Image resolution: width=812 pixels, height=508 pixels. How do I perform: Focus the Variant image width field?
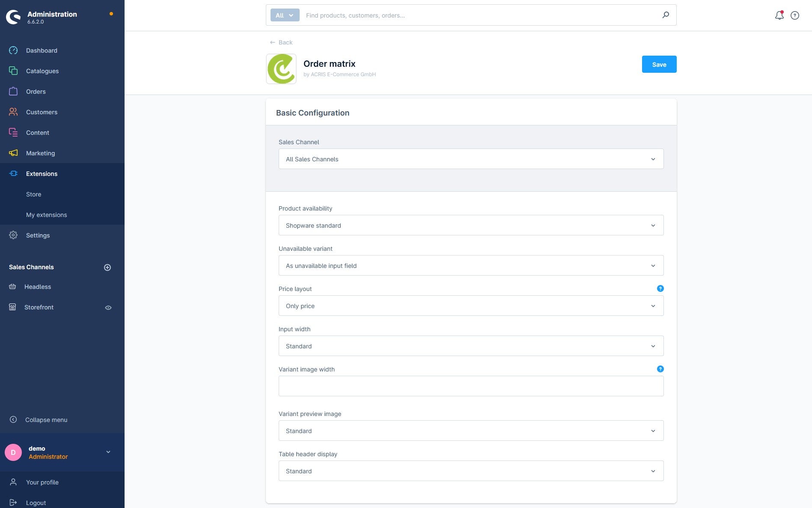click(x=471, y=386)
